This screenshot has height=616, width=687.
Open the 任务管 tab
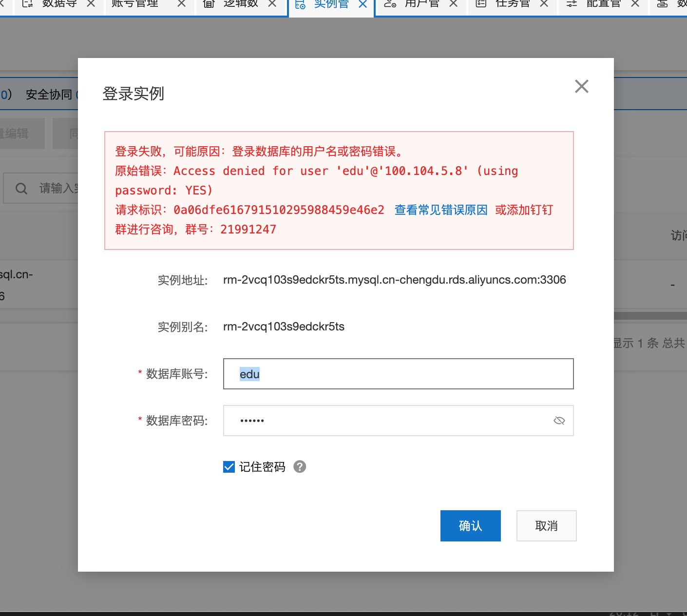pyautogui.click(x=512, y=4)
